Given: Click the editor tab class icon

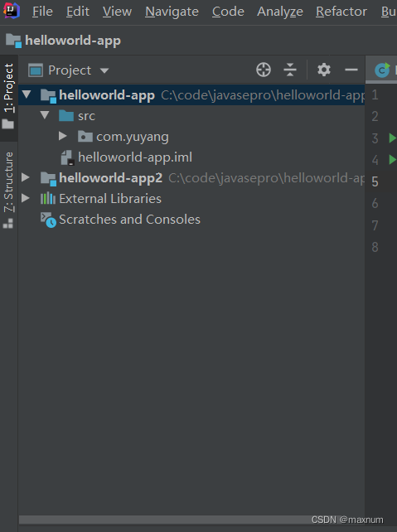Looking at the screenshot, I should [382, 70].
